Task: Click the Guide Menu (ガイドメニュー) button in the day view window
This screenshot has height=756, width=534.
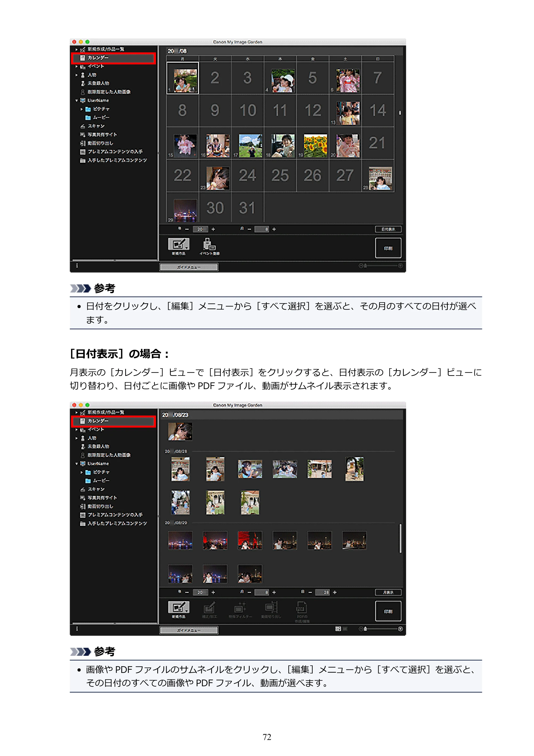Action: (189, 630)
